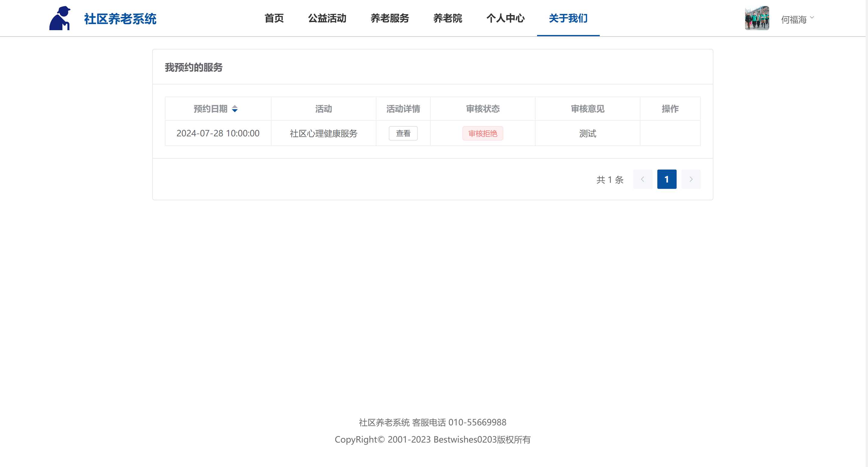The width and height of the screenshot is (868, 467).
Task: Click the user avatar photo
Action: click(x=756, y=18)
